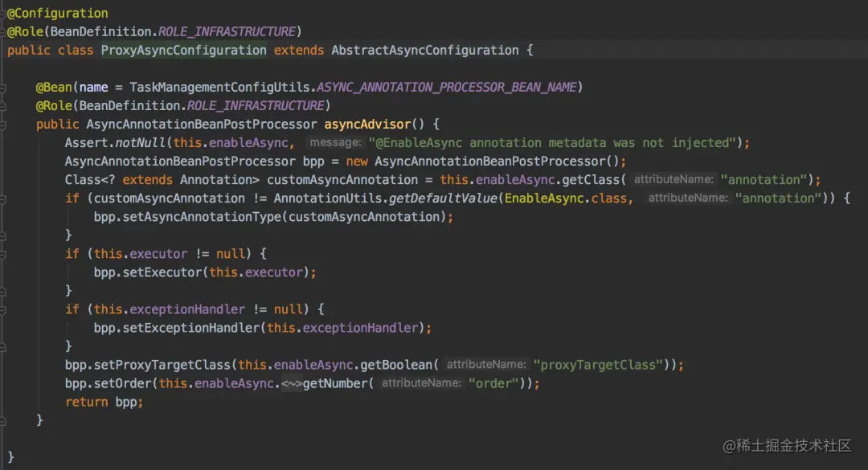
Task: Click the asyncAdvisor method name
Action: tap(367, 125)
